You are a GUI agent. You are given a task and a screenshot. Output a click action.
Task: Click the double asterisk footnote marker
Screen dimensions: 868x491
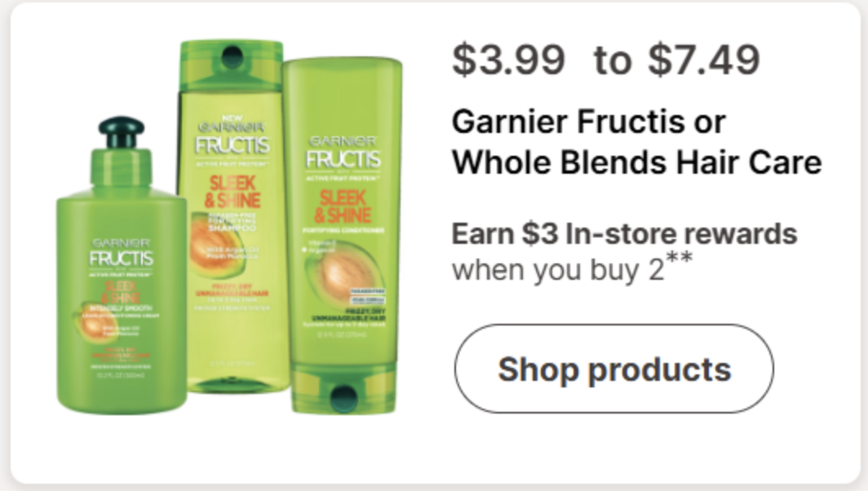point(680,258)
